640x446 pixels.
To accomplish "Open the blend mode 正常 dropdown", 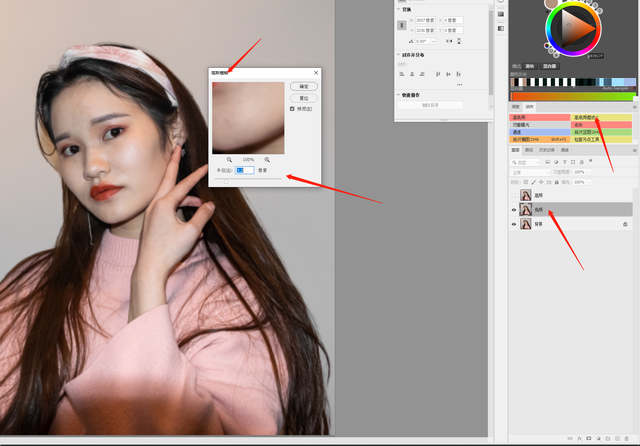I will click(x=530, y=173).
